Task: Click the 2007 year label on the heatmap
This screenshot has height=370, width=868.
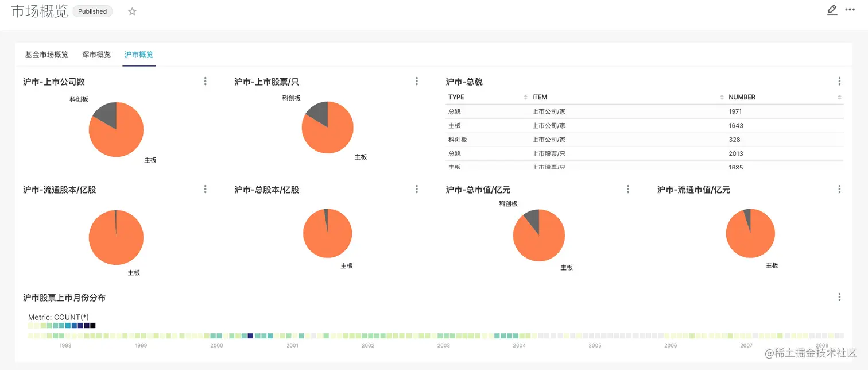Action: 746,345
